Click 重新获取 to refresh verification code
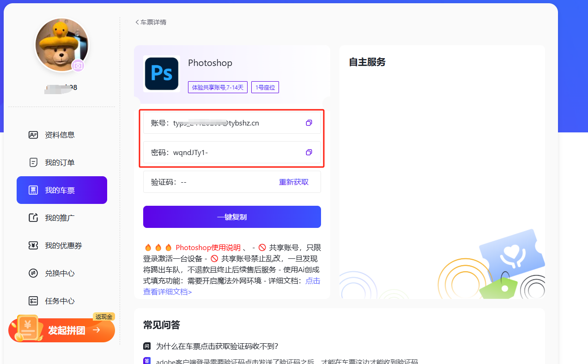The width and height of the screenshot is (588, 364). point(294,182)
